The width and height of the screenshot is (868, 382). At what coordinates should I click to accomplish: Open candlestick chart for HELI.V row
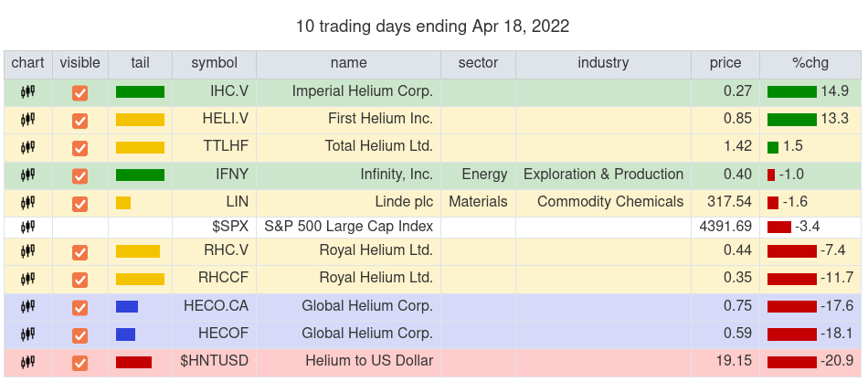[x=28, y=120]
